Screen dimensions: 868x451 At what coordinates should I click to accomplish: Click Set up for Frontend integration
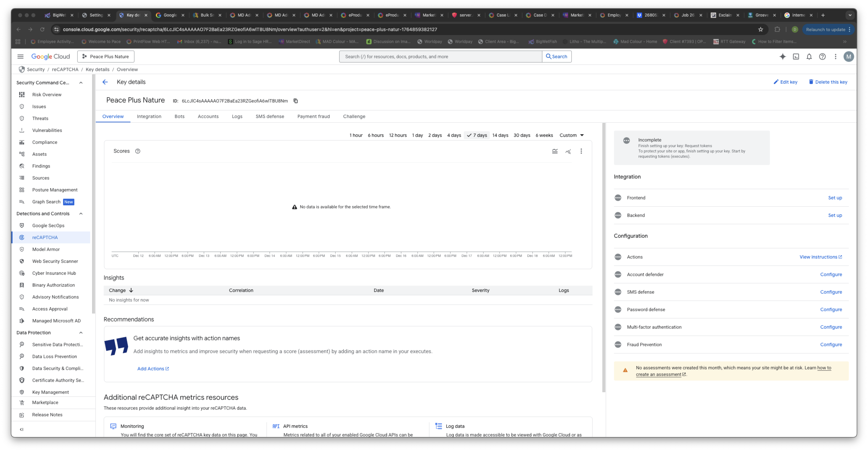pos(835,198)
